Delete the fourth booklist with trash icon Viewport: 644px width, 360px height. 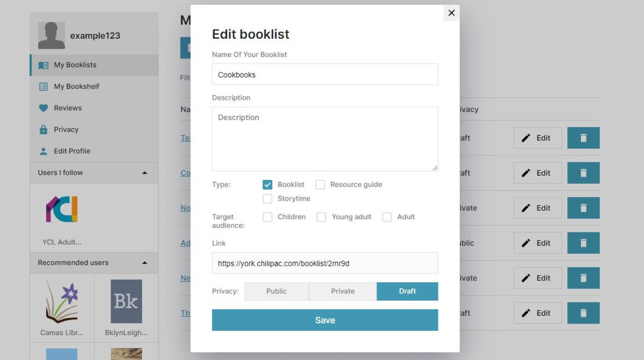point(583,243)
